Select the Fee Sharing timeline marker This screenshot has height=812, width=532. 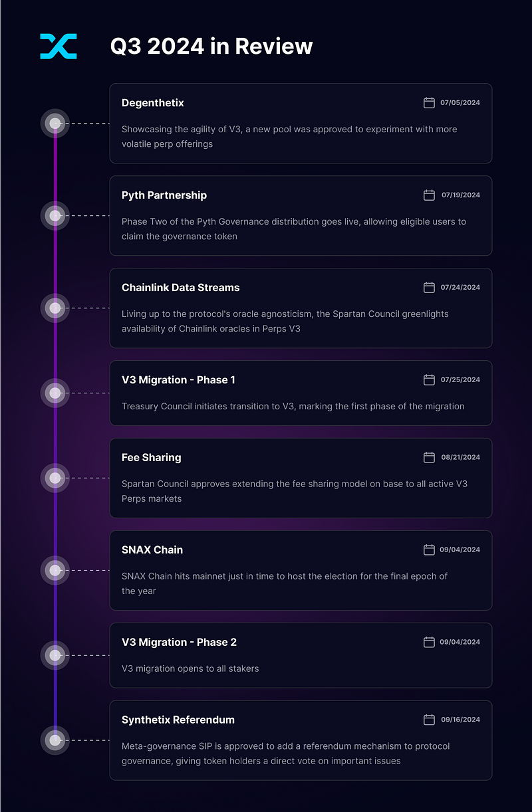coord(55,478)
